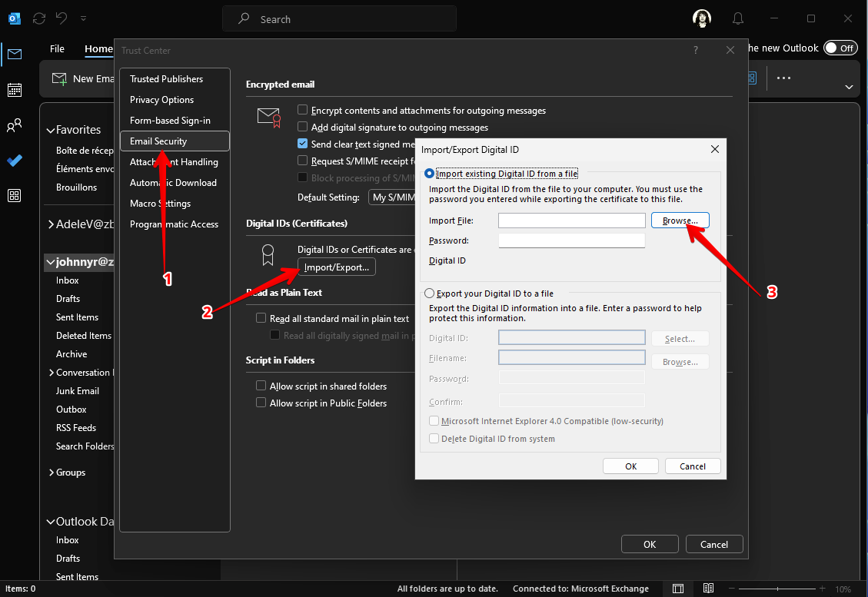Click the Import/Export button

tap(337, 267)
